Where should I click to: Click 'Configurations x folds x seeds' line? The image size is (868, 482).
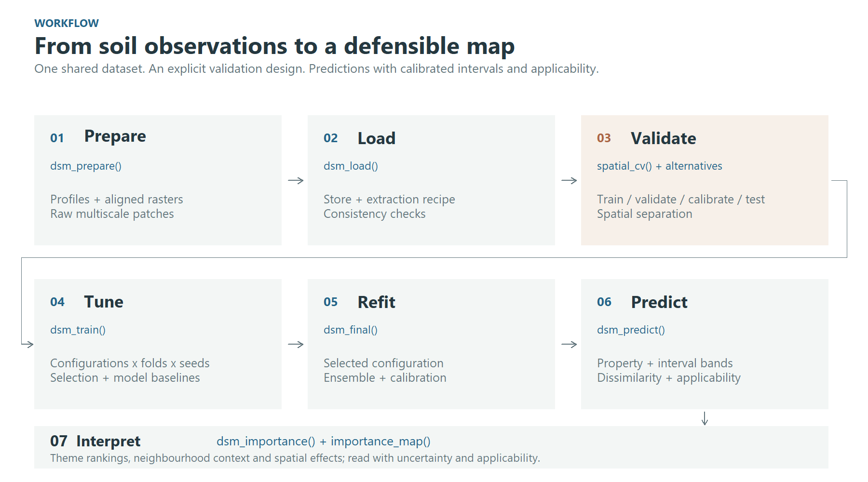tap(130, 363)
